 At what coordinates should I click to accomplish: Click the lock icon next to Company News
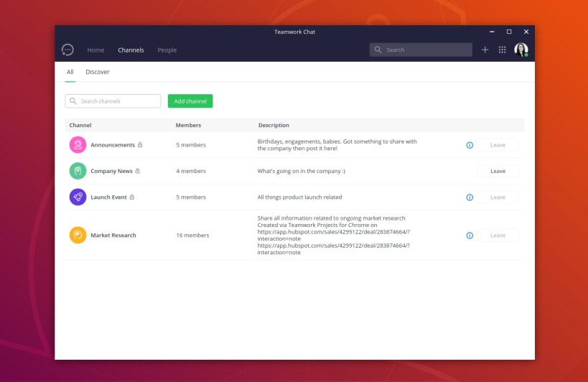(138, 171)
